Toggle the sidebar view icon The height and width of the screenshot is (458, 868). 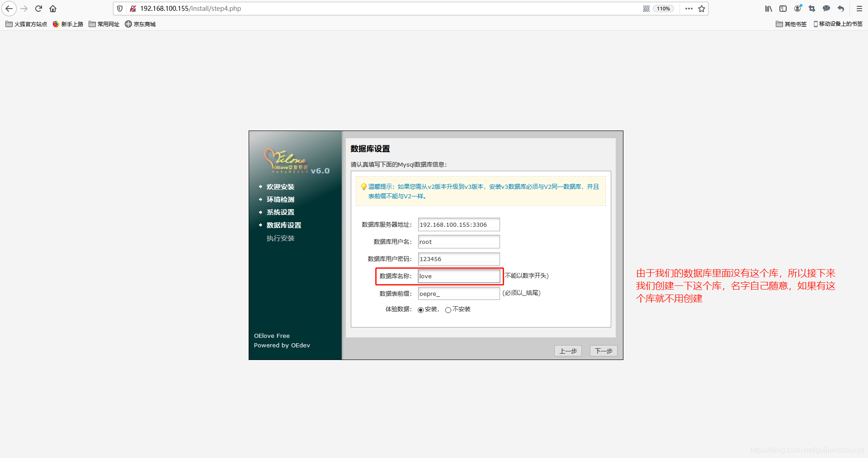coord(783,9)
